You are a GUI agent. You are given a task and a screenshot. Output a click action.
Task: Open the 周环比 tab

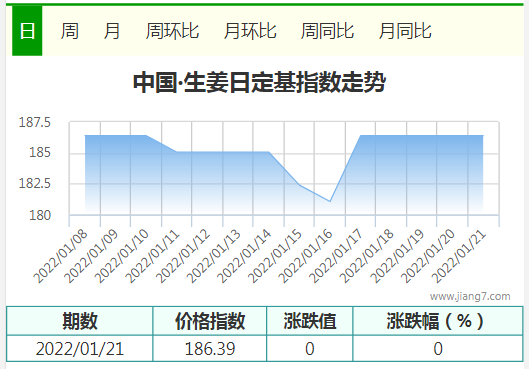point(172,31)
